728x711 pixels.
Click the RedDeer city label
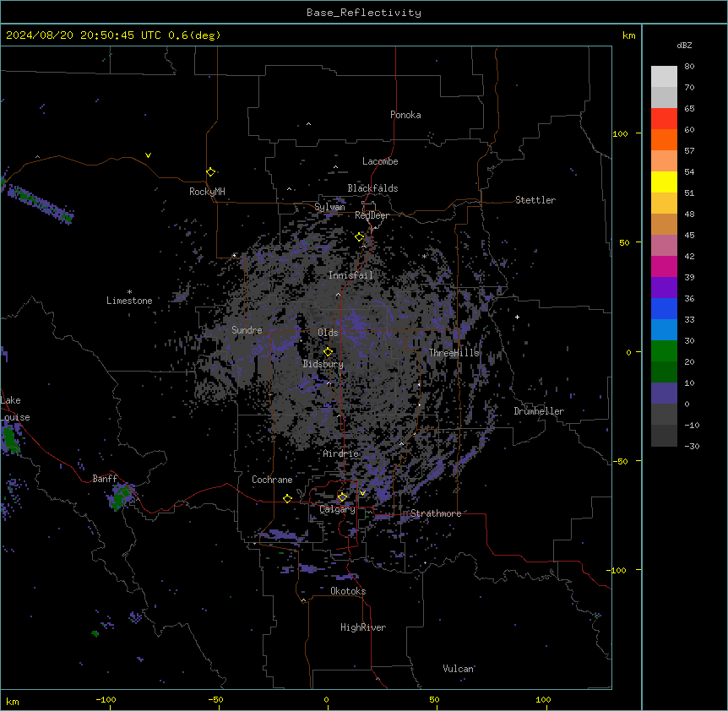click(372, 215)
